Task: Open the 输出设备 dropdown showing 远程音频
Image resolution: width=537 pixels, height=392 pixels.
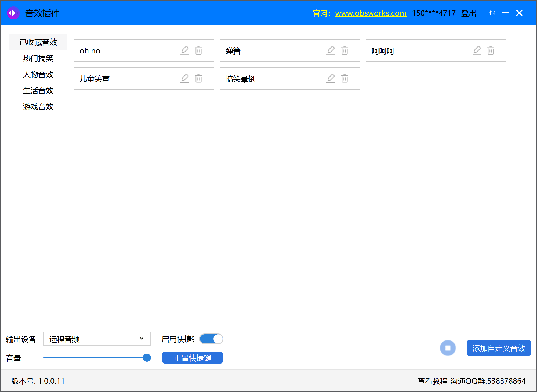Action: [97, 339]
